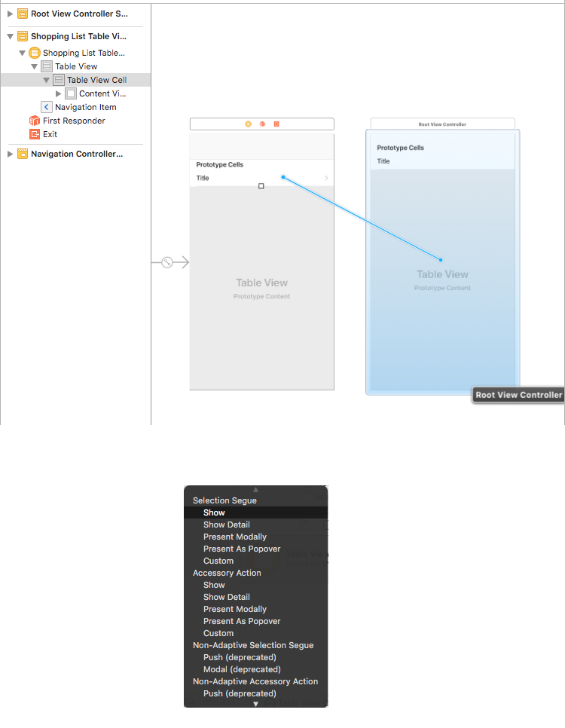Choose Show Detail under Selection Segue
The height and width of the screenshot is (728, 565).
click(256, 525)
